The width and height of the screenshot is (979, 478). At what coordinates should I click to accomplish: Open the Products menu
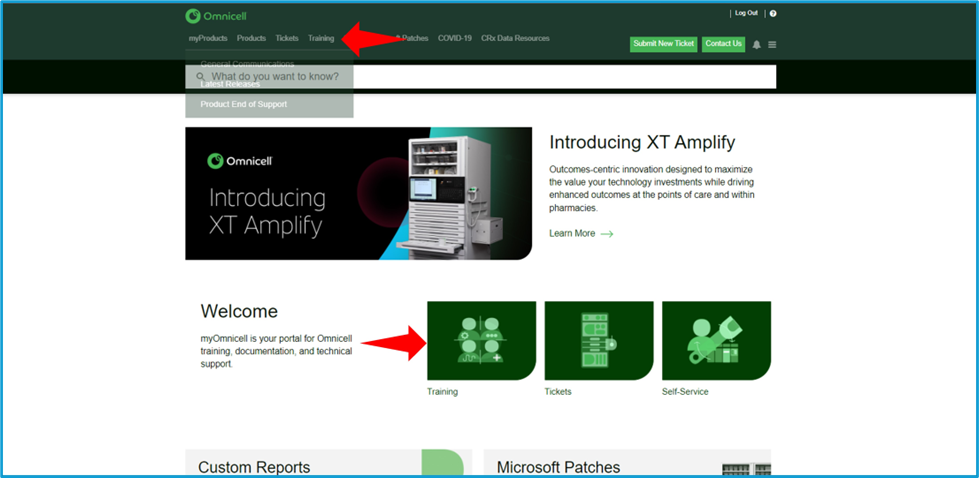251,39
